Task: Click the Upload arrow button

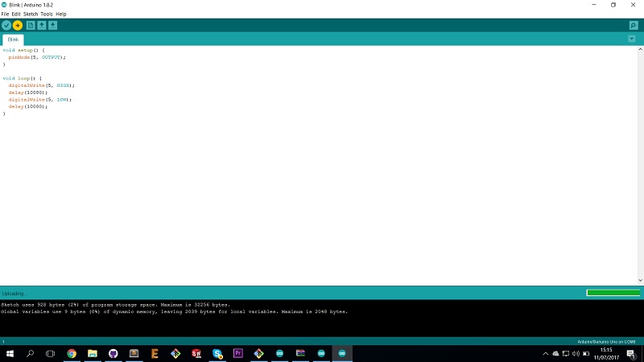Action: 17,26
